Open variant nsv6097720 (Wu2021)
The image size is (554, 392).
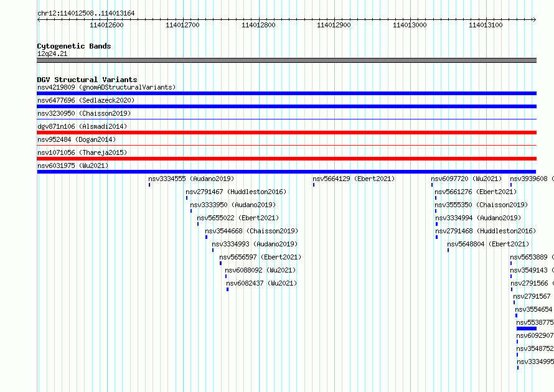tap(466, 179)
